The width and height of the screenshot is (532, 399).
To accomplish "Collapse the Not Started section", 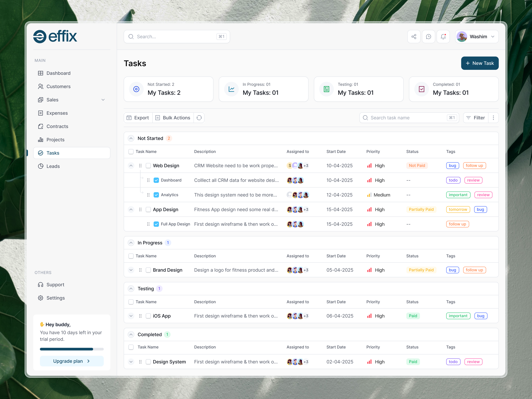I will coord(131,138).
